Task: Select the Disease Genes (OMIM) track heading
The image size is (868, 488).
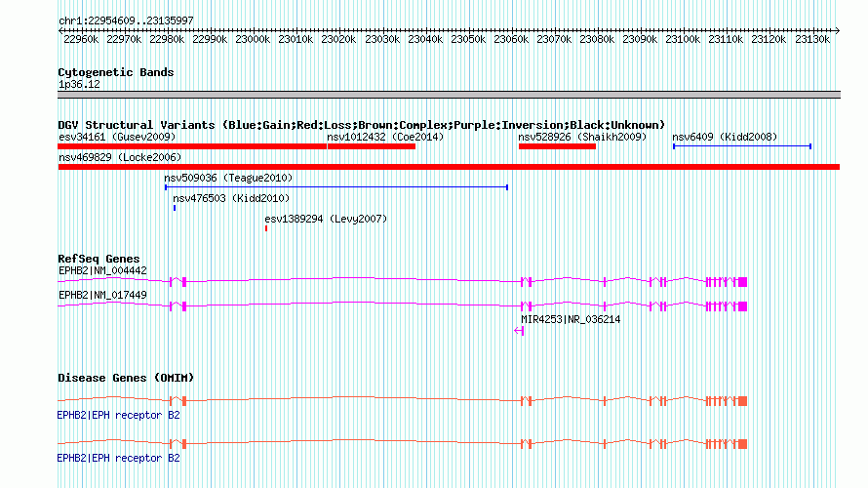Action: point(126,378)
